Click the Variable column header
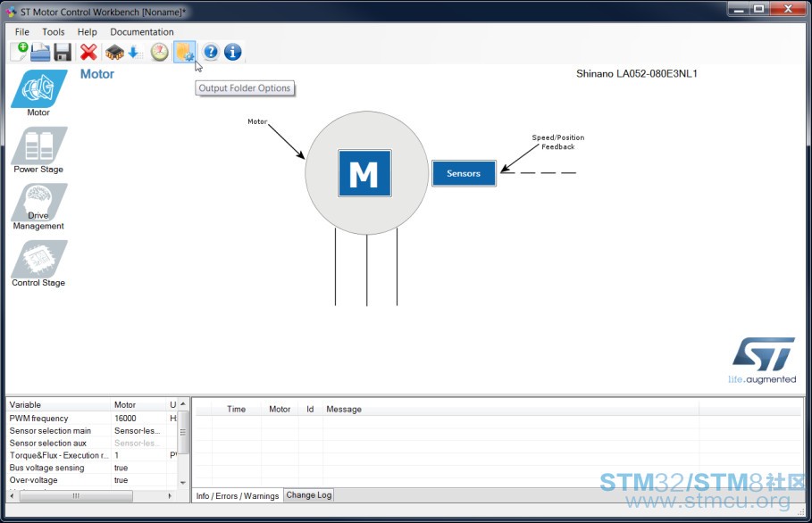812x523 pixels. (59, 404)
